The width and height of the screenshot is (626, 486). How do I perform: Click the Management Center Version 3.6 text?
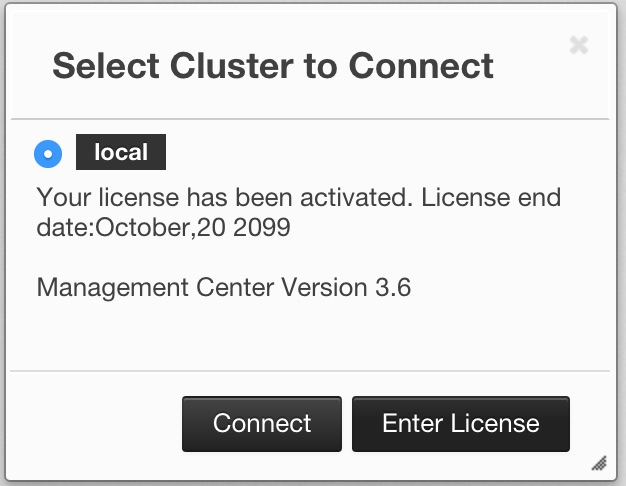[224, 287]
